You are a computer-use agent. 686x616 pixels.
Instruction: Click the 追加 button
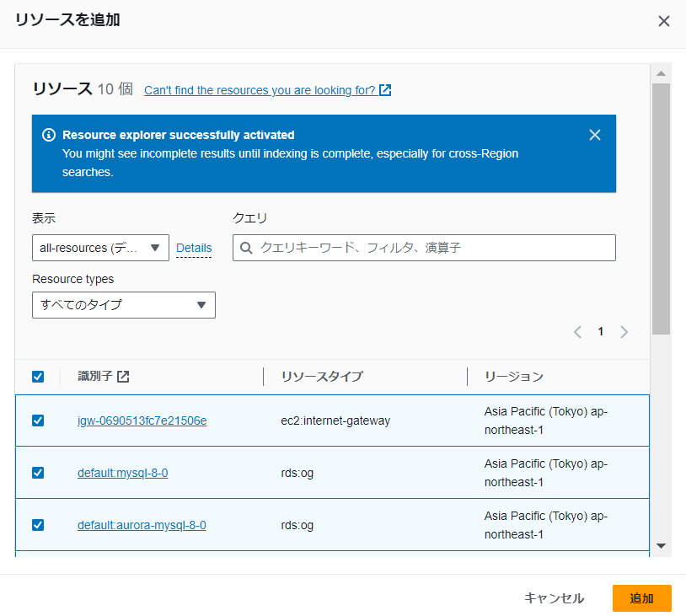pos(642,598)
